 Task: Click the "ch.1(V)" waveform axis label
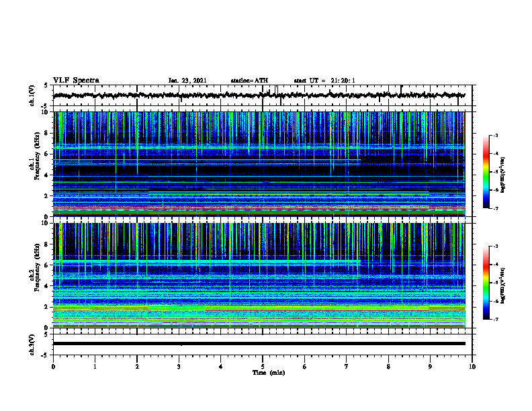[x=32, y=95]
